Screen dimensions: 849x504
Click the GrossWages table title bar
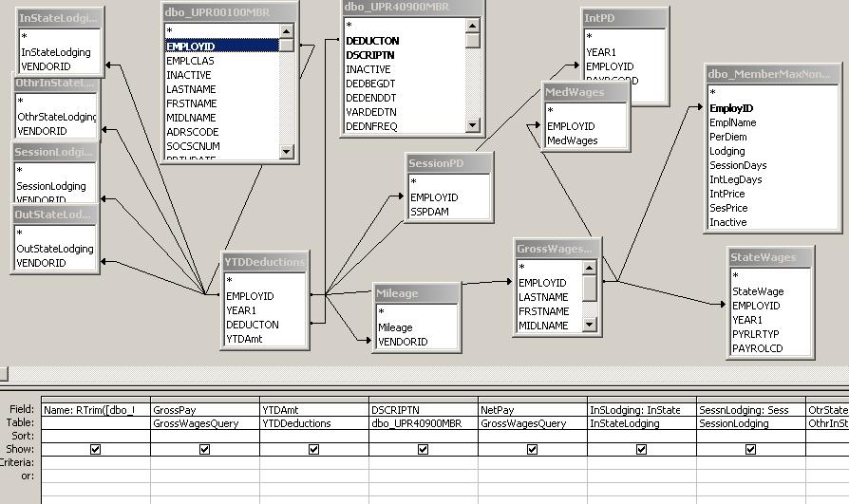(x=557, y=249)
